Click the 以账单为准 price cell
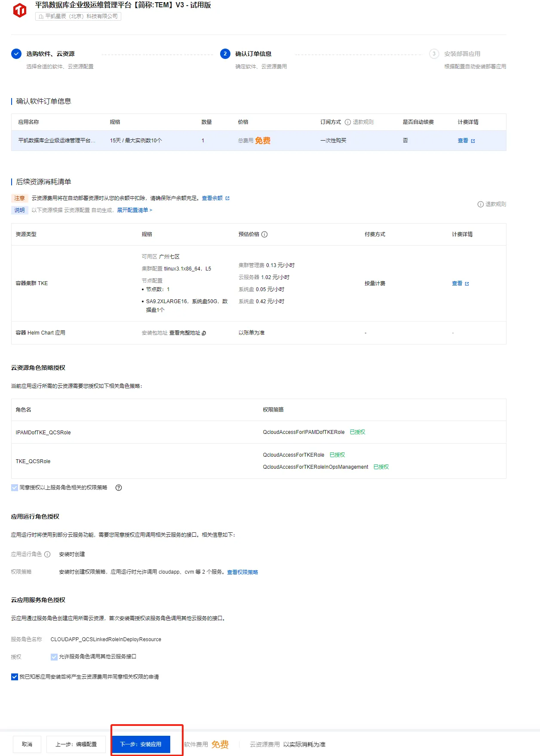Viewport: 540px width, 756px height. 252,333
